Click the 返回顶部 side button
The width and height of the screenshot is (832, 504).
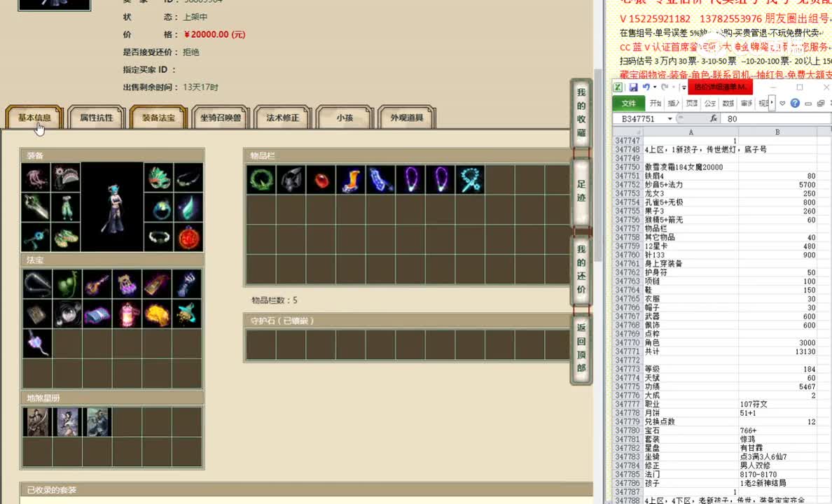[x=581, y=346]
